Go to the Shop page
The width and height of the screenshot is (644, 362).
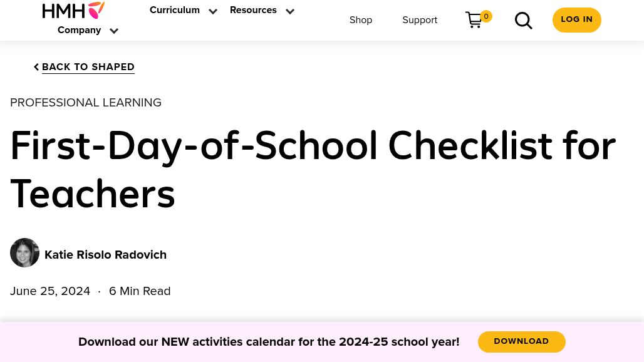click(x=361, y=20)
